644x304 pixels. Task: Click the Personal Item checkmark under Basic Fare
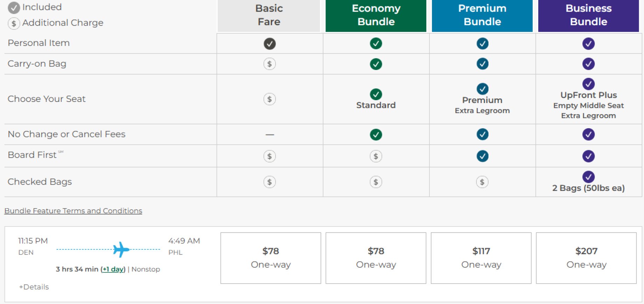(x=269, y=43)
